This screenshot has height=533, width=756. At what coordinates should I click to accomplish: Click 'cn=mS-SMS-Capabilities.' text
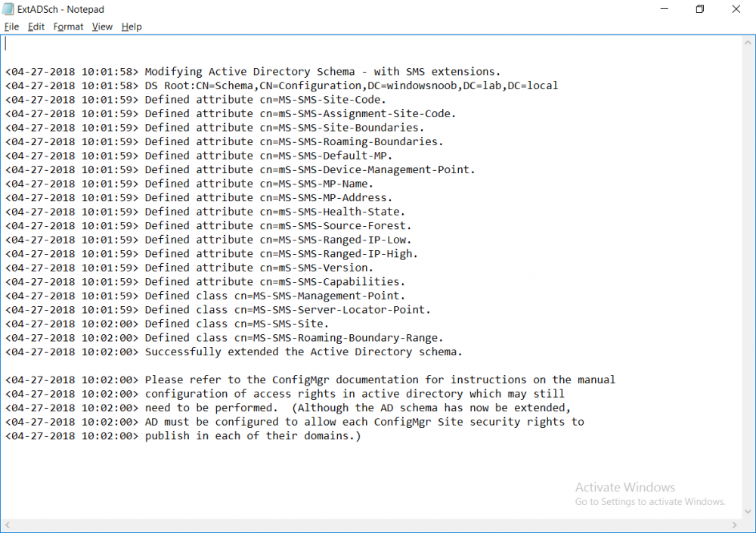(332, 282)
